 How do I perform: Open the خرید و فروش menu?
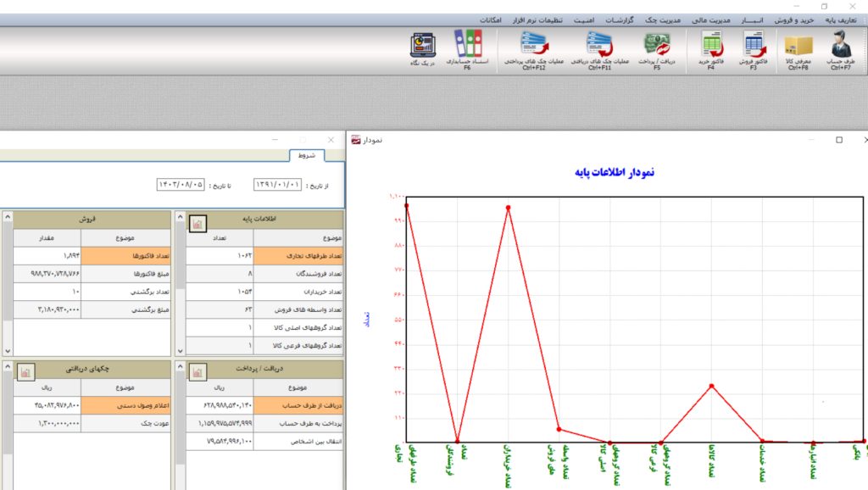pyautogui.click(x=793, y=20)
